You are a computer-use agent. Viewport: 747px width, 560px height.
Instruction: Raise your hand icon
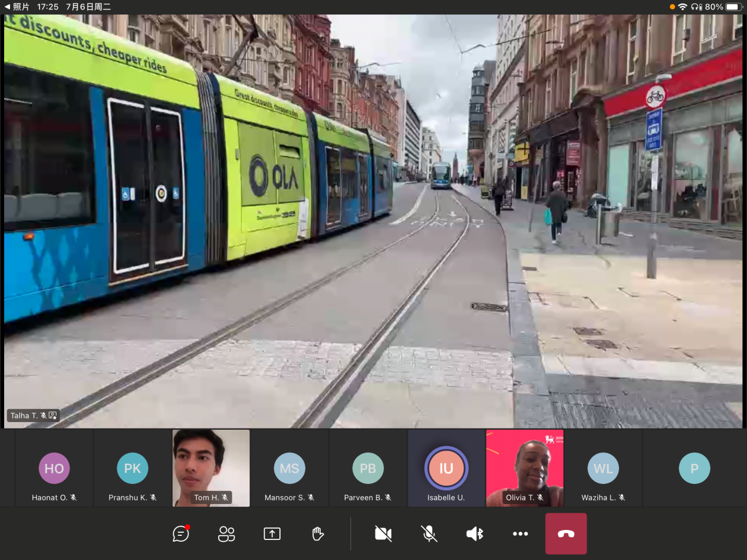318,534
